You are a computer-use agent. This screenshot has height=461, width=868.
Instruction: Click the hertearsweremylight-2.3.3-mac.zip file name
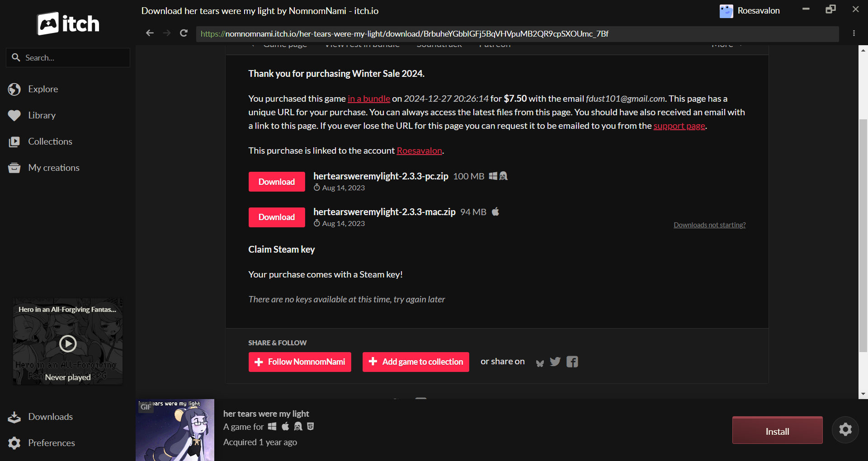pos(385,212)
